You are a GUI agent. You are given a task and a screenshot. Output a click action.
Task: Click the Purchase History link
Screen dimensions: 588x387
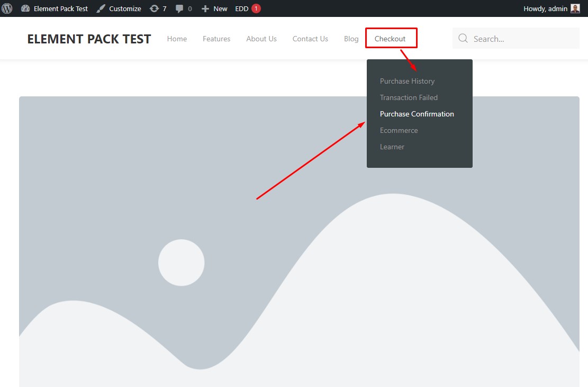click(407, 81)
